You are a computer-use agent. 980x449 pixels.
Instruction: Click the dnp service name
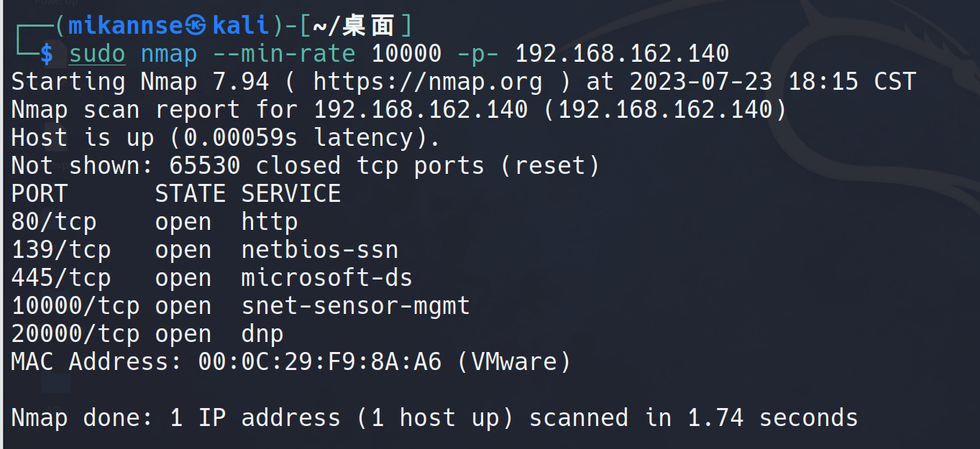[x=262, y=334]
